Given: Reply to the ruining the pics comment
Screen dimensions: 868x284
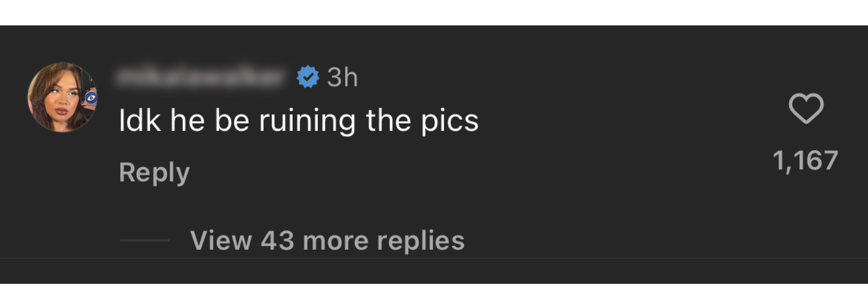Looking at the screenshot, I should (154, 172).
